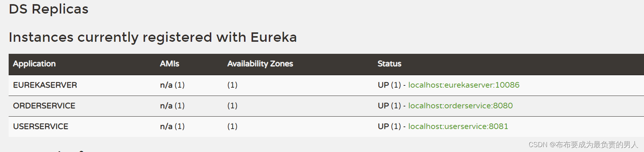Image resolution: width=644 pixels, height=152 pixels.
Task: Click the n/a (1) AMI value for ORDERSERVICE
Action: pos(172,106)
